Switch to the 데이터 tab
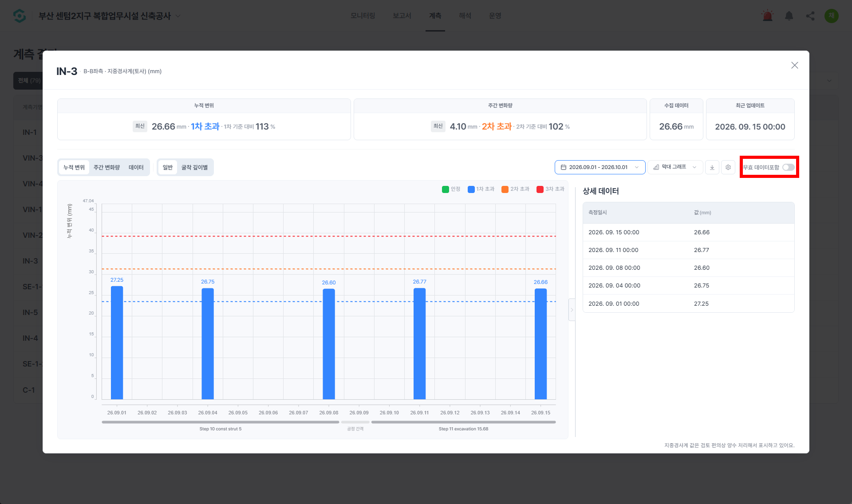 click(136, 167)
